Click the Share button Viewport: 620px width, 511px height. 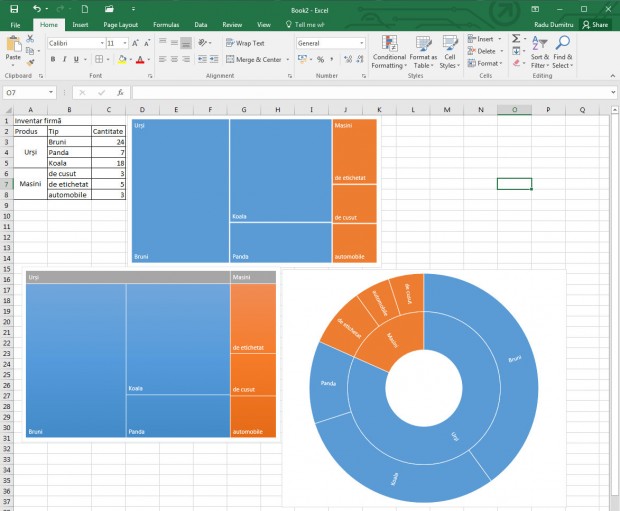click(x=596, y=24)
